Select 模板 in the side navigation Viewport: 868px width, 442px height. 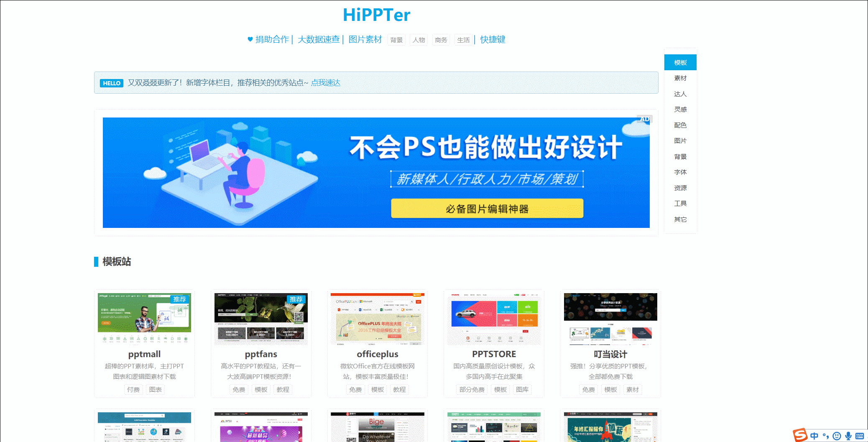(680, 62)
